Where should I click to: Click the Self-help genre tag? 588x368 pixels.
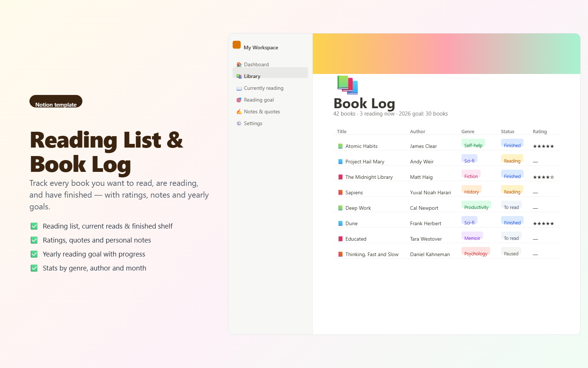(473, 144)
